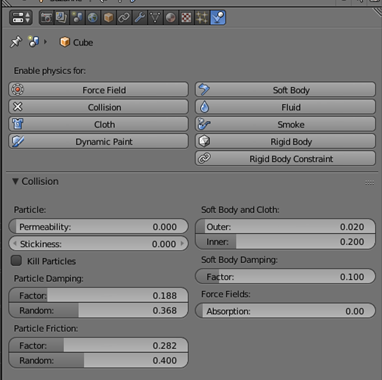Screen dimensions: 382x380
Task: Enable Soft Body physics
Action: pyautogui.click(x=285, y=90)
